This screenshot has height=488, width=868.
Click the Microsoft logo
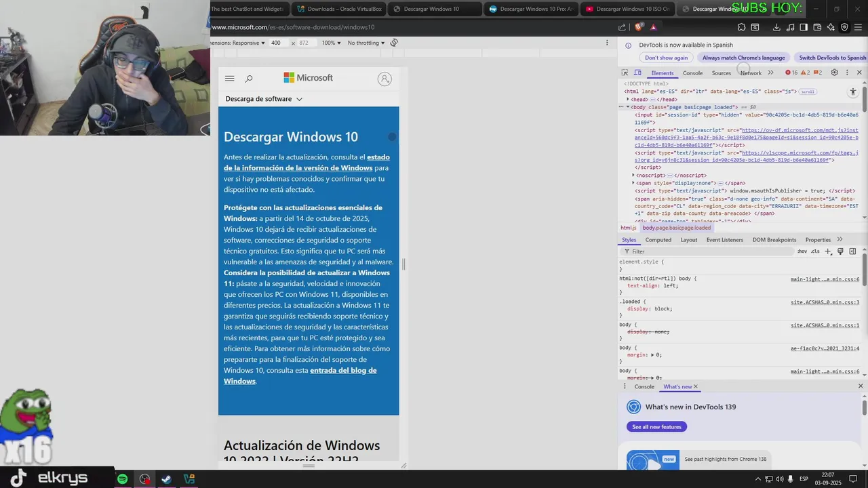click(309, 78)
